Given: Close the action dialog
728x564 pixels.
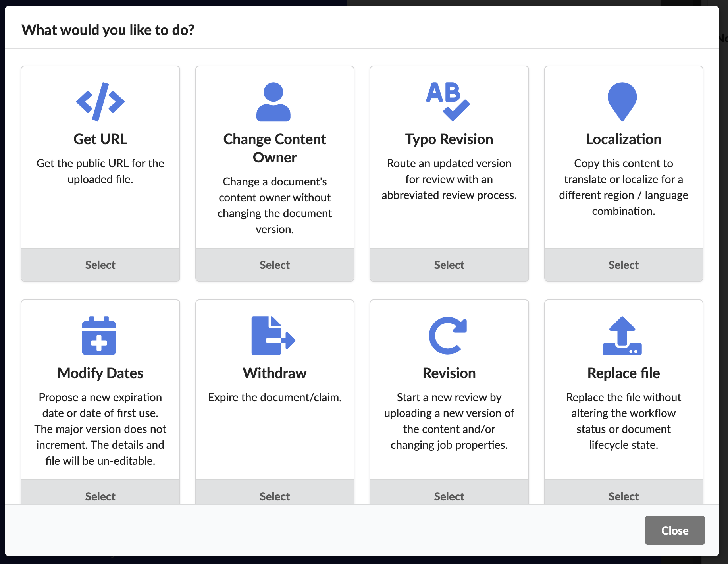Looking at the screenshot, I should click(675, 530).
